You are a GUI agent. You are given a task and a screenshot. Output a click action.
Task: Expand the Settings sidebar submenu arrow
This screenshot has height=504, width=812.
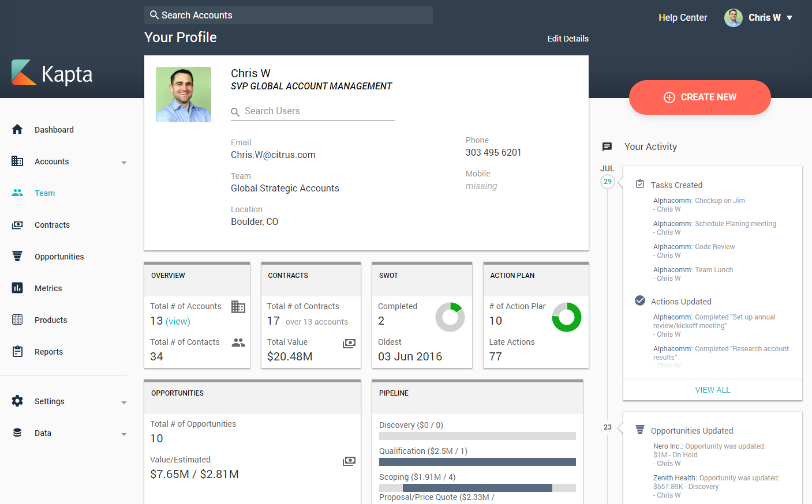[x=124, y=403]
